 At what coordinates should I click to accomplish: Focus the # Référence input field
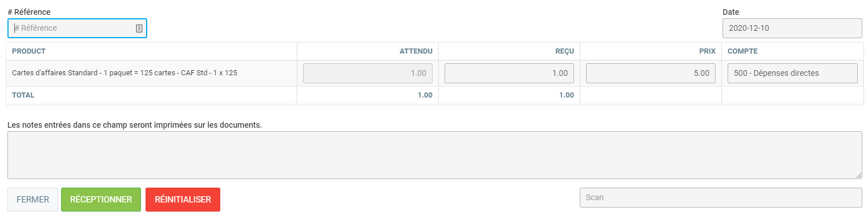pos(77,28)
